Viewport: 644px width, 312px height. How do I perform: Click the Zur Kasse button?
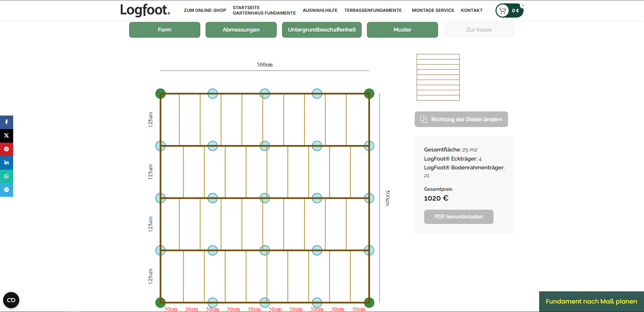pos(479,30)
